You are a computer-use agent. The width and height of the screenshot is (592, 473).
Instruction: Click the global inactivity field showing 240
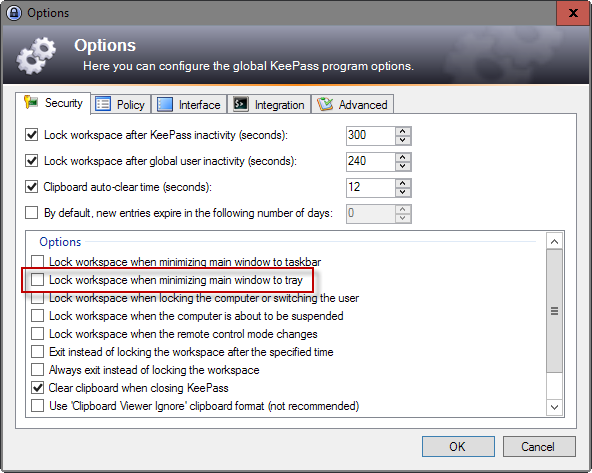[x=371, y=162]
